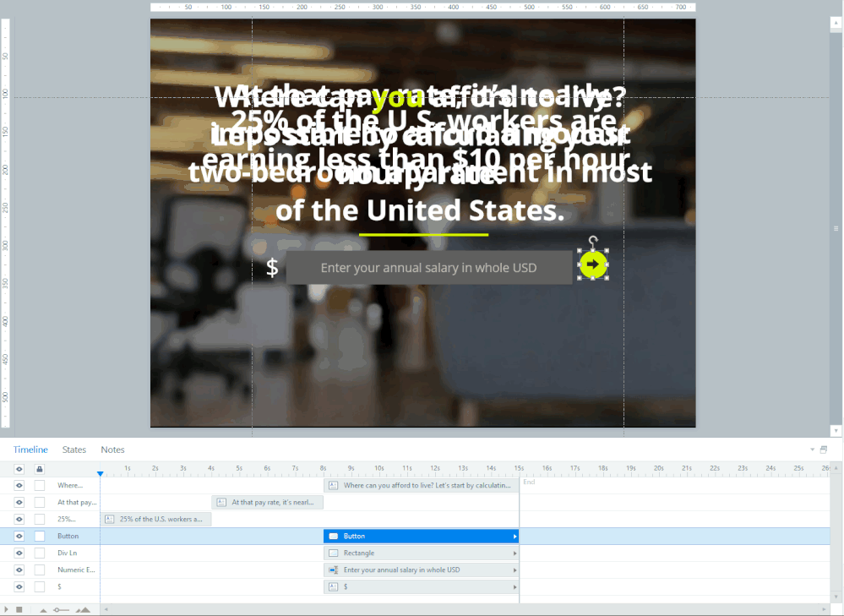Click the timeline zoom-out small mountain icon
This screenshot has width=844, height=616.
tap(43, 609)
